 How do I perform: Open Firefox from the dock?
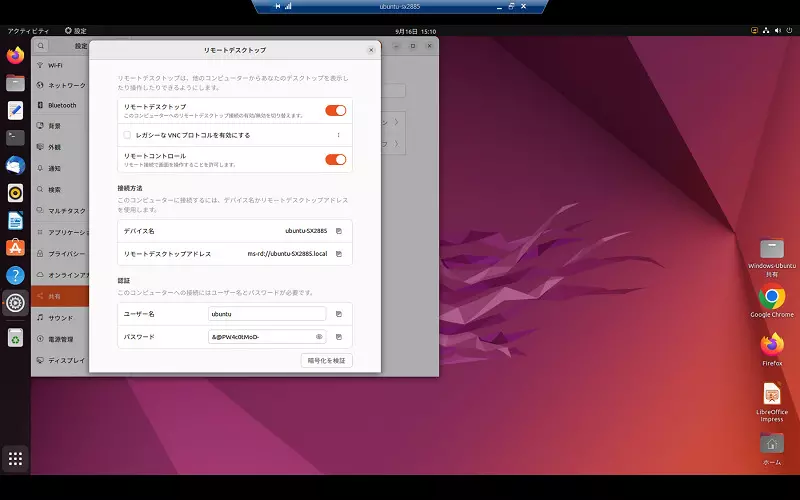point(15,55)
